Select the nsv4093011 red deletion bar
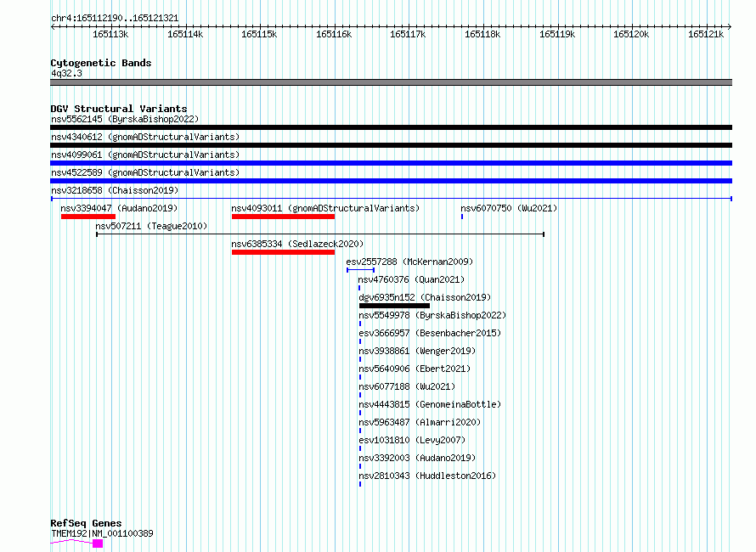756x552 pixels. click(x=283, y=217)
